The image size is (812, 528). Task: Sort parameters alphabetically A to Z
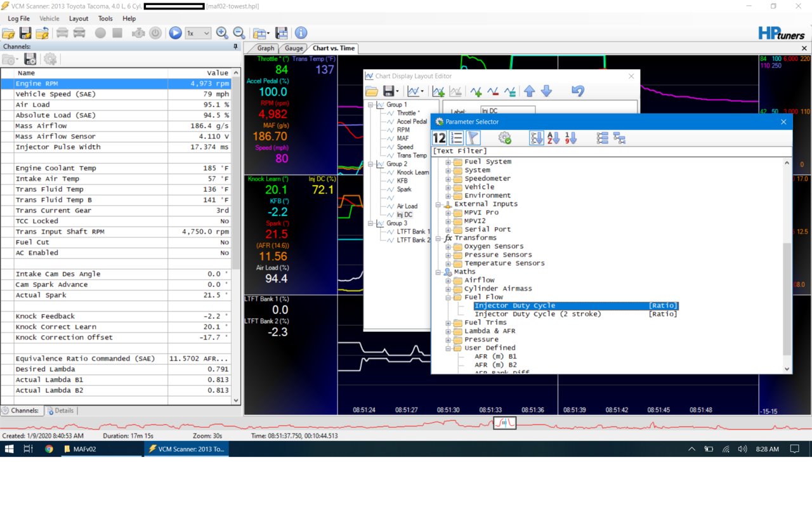[553, 138]
